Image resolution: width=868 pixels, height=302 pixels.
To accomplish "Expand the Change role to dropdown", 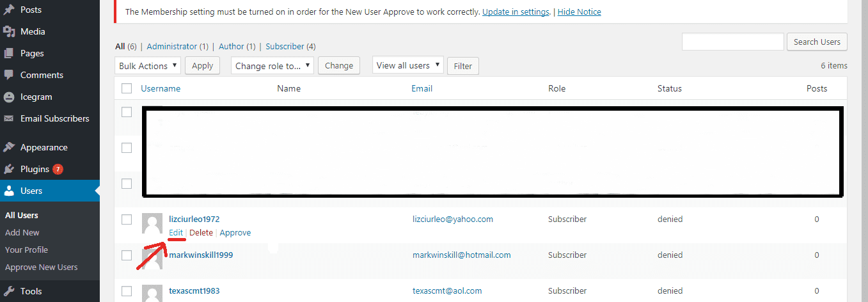I will pyautogui.click(x=272, y=66).
